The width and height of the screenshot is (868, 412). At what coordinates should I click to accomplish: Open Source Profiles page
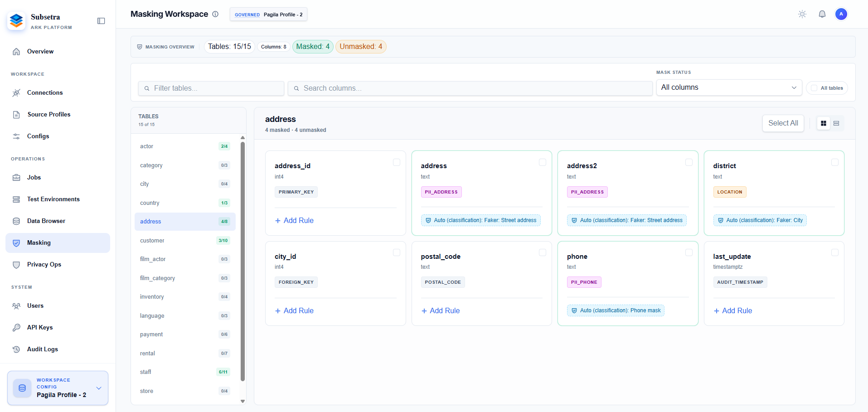tap(58, 115)
